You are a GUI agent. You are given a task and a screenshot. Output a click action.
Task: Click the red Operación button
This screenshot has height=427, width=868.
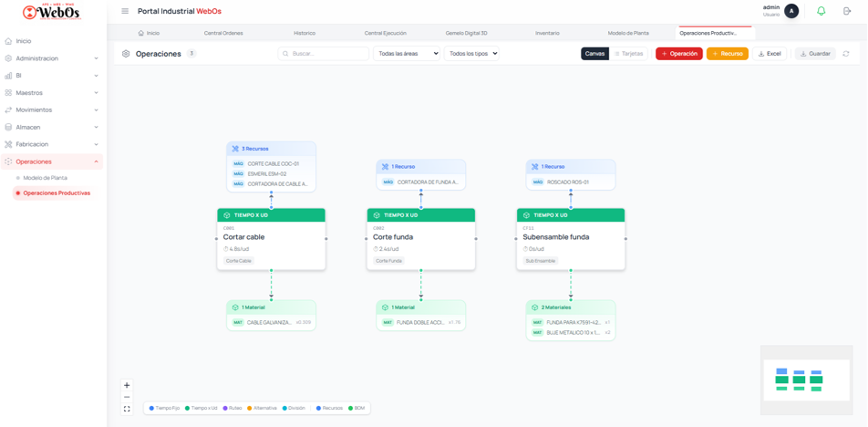[x=678, y=54]
